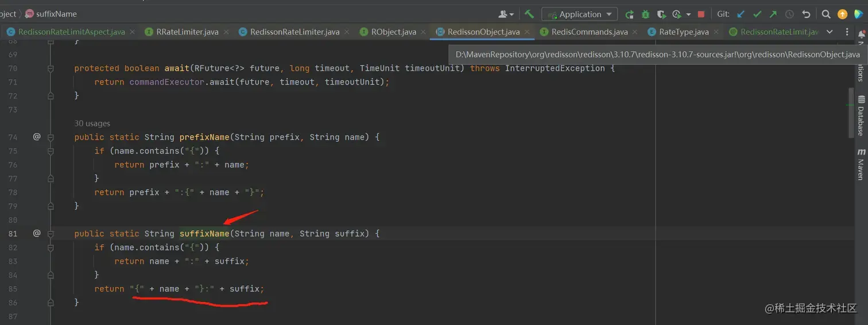Open the Database tool window

861,116
